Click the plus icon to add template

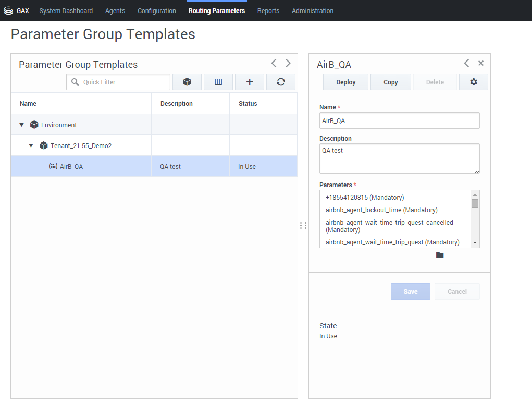250,82
